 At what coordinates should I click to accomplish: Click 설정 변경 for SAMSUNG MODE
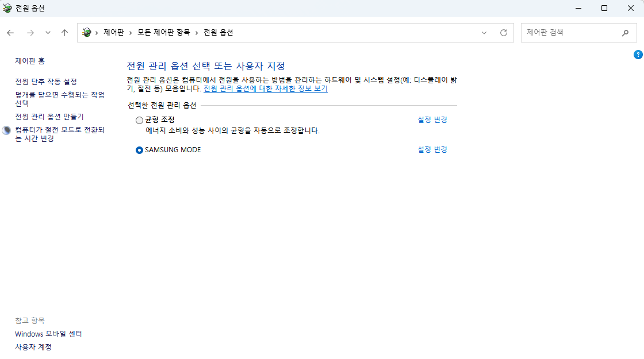[x=432, y=150]
